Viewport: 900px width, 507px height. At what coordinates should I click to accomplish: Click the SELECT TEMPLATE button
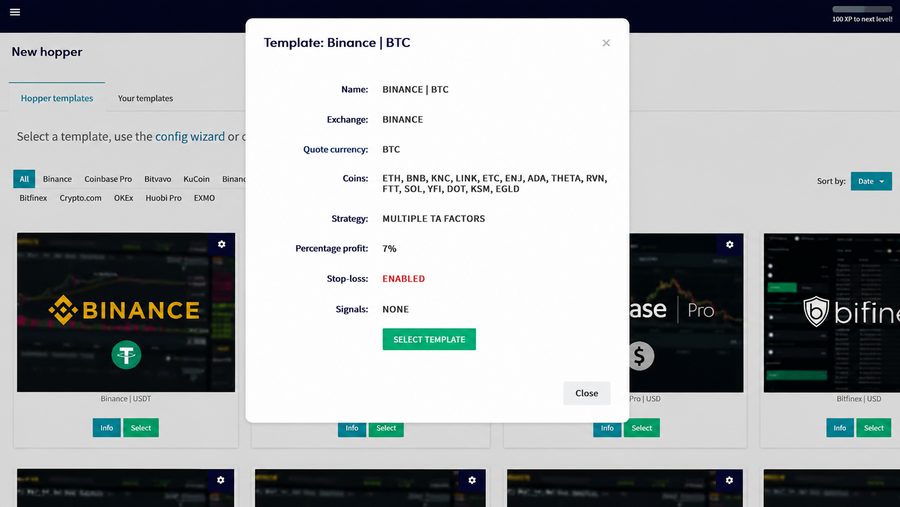(x=429, y=339)
